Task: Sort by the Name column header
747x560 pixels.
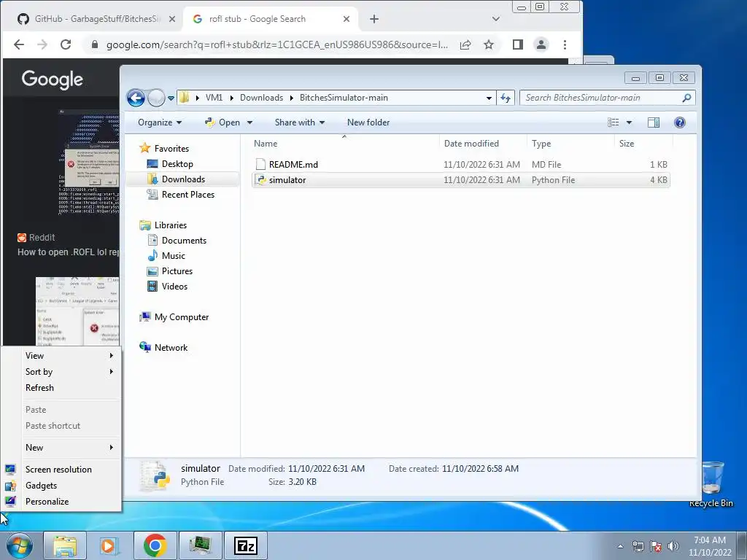Action: 344,144
